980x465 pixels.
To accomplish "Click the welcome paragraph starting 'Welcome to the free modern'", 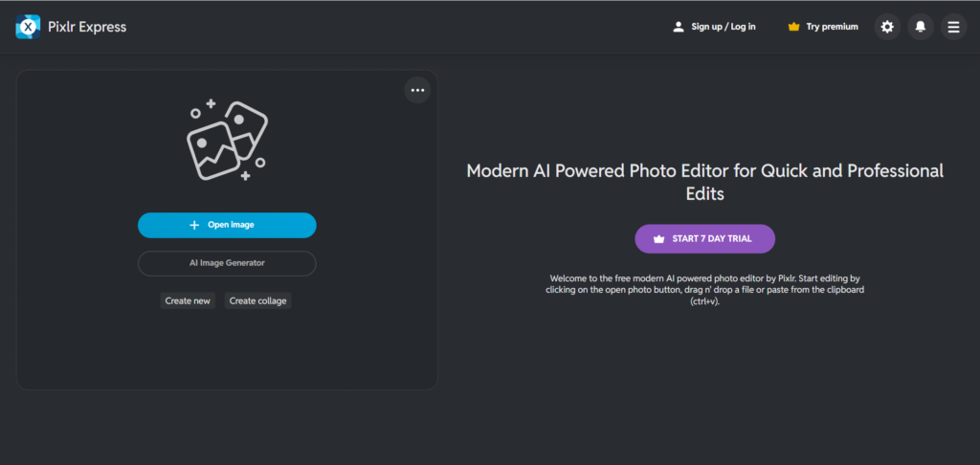I will (705, 289).
